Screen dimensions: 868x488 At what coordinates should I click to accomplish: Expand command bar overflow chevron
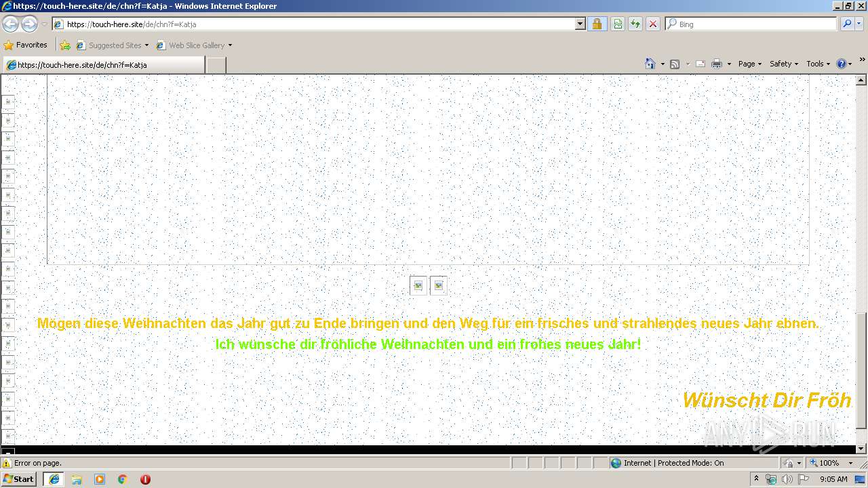(x=862, y=60)
